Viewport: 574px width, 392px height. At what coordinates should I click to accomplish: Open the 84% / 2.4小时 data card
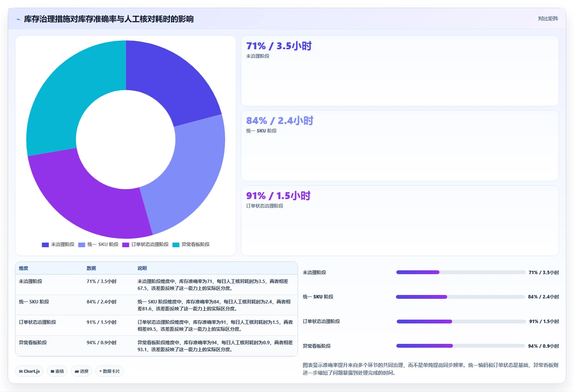pyautogui.click(x=400, y=146)
